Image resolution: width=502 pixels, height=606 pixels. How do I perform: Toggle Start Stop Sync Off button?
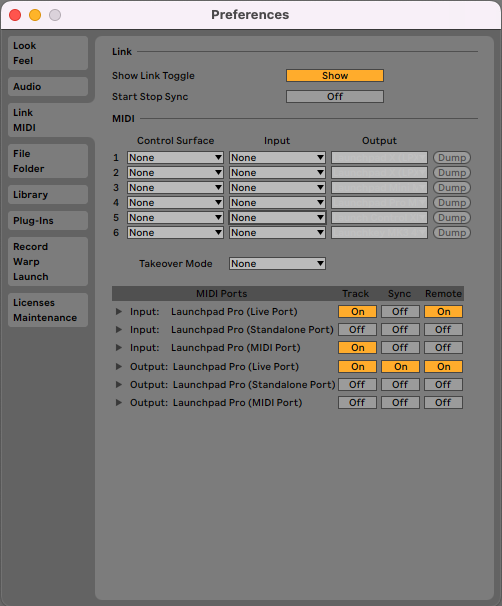pos(335,97)
